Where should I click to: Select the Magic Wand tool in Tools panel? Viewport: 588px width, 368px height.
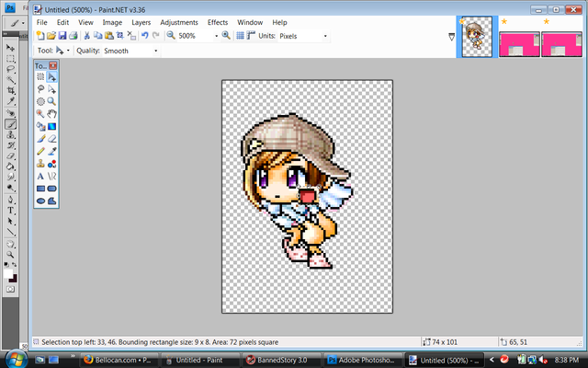[40, 114]
